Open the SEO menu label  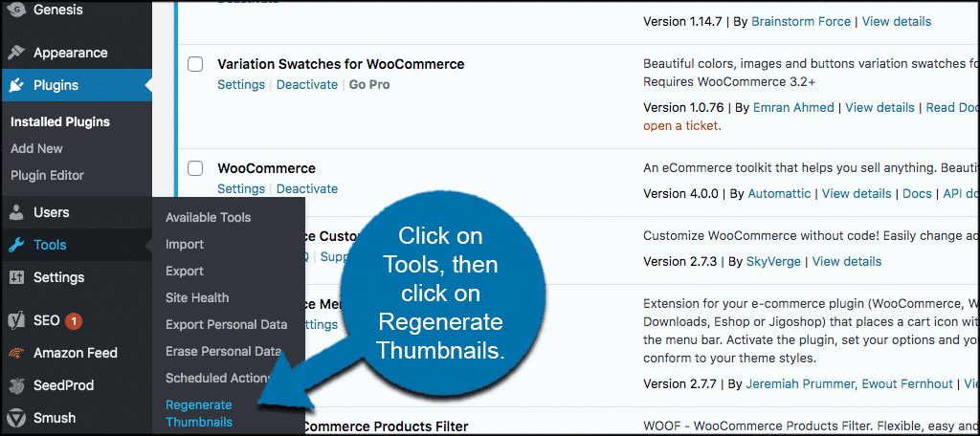click(47, 321)
